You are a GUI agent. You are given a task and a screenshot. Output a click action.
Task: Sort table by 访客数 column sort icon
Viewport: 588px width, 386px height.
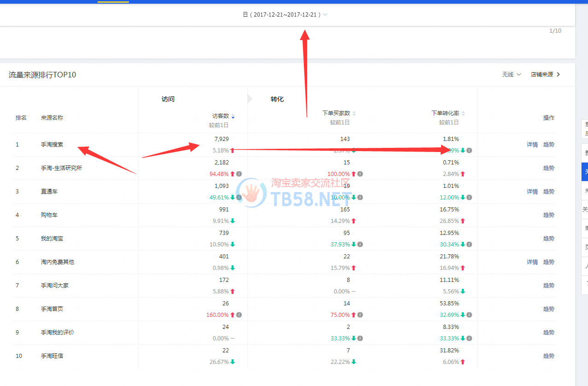233,116
